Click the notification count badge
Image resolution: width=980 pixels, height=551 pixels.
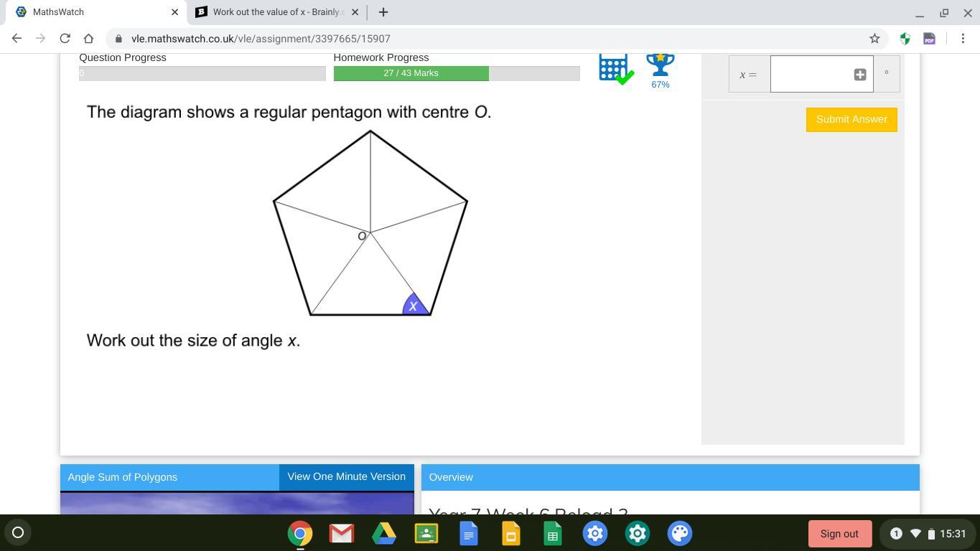(x=896, y=533)
